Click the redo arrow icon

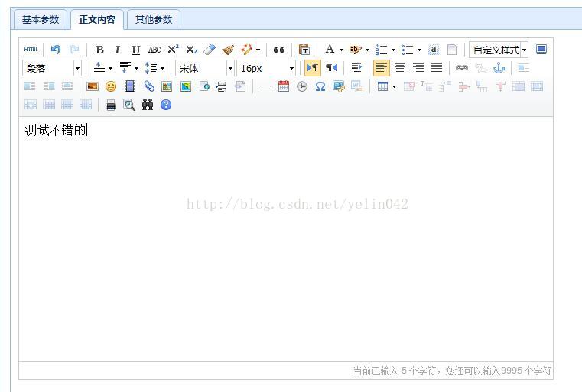[x=74, y=50]
